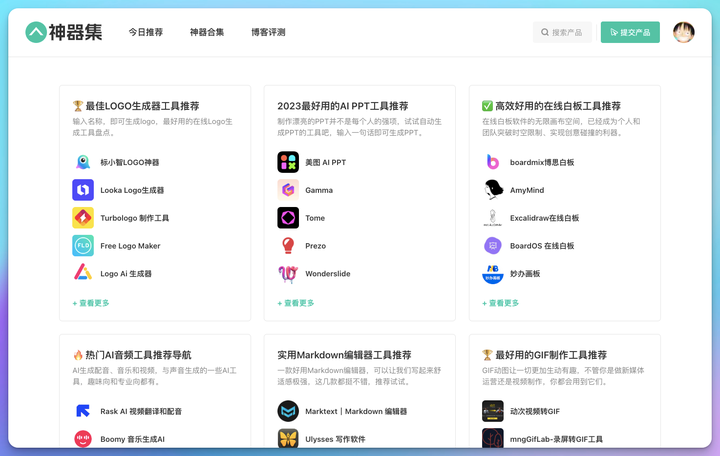Open the Marktext Markdown 编辑器 icon
Viewport: 720px width, 456px height.
point(288,411)
